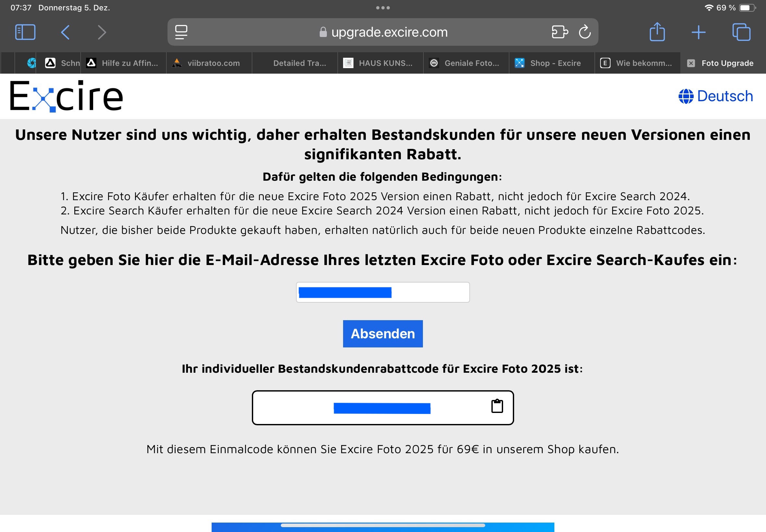Switch to the viibratoo.com tab

click(x=209, y=63)
